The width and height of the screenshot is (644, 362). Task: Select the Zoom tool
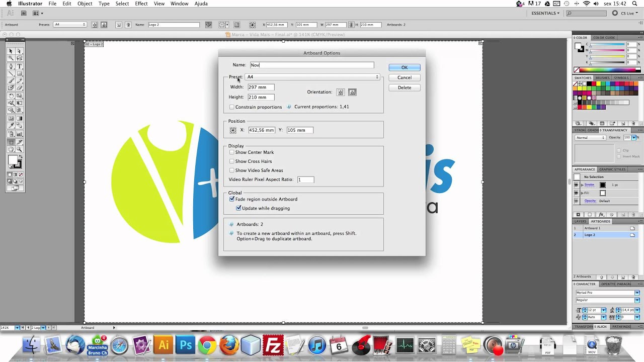pyautogui.click(x=20, y=149)
